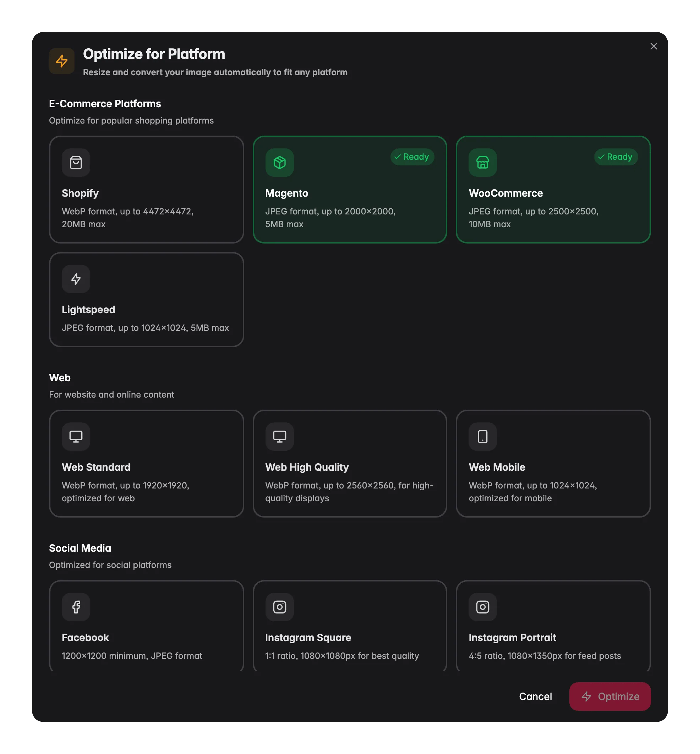This screenshot has width=700, height=754.
Task: Click the Magento box icon
Action: (280, 163)
